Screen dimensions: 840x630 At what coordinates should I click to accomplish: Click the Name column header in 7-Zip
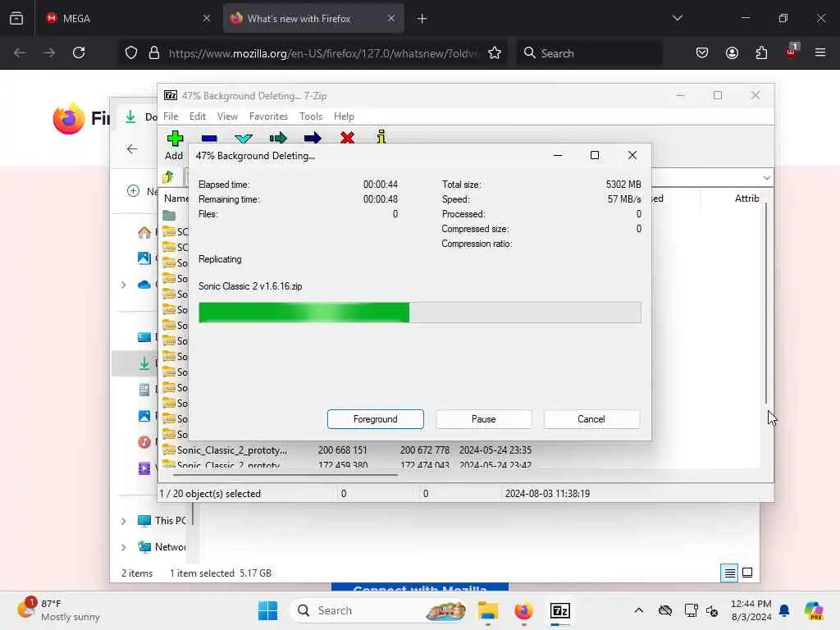click(176, 199)
